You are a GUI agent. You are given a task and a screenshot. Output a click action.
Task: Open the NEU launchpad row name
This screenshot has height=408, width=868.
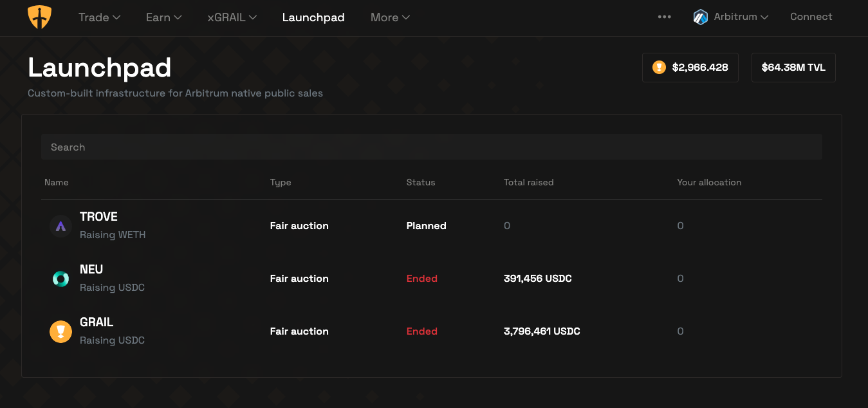(x=91, y=270)
